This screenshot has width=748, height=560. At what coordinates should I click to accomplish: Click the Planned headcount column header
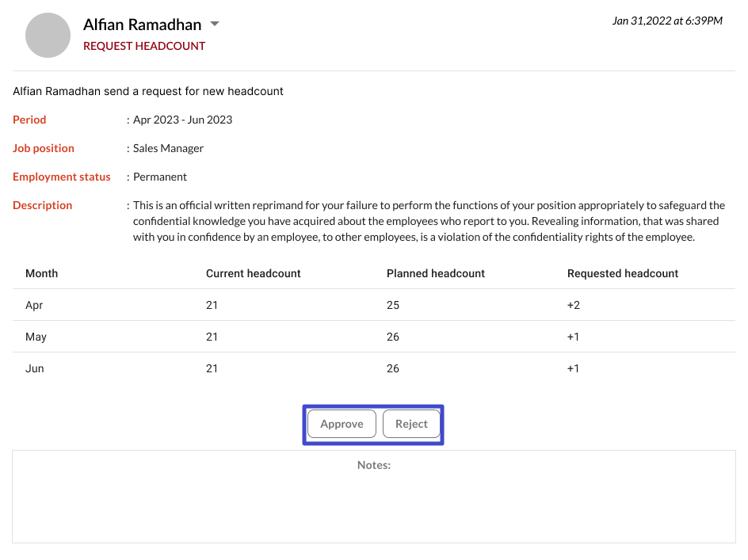pyautogui.click(x=435, y=273)
